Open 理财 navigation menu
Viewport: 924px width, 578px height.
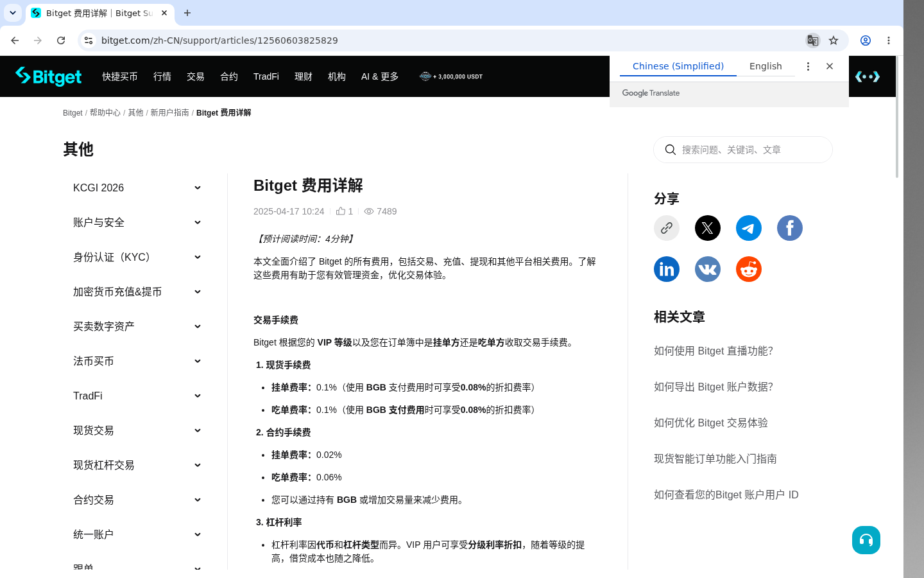[x=304, y=76]
